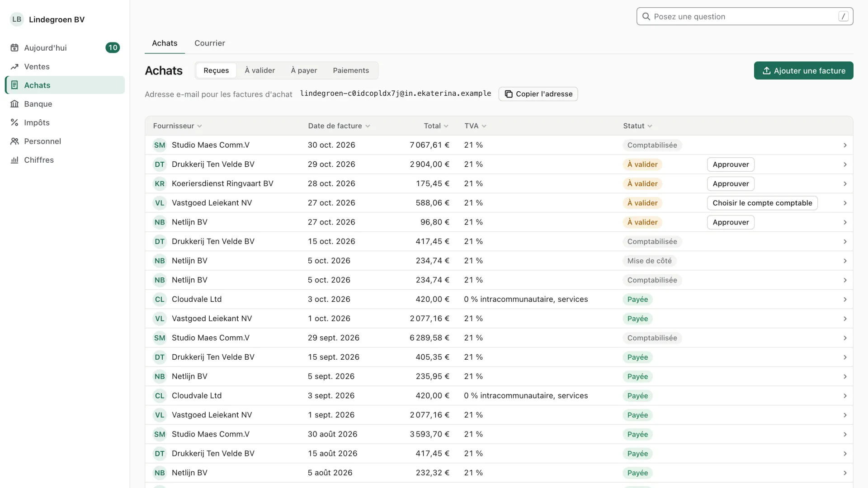Click the Studio Maes SM avatar, 30 oct.
The width and height of the screenshot is (868, 488).
click(160, 145)
